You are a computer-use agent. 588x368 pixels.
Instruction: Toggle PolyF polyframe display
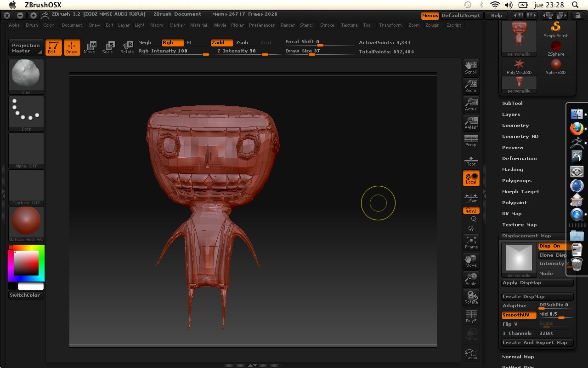471,316
